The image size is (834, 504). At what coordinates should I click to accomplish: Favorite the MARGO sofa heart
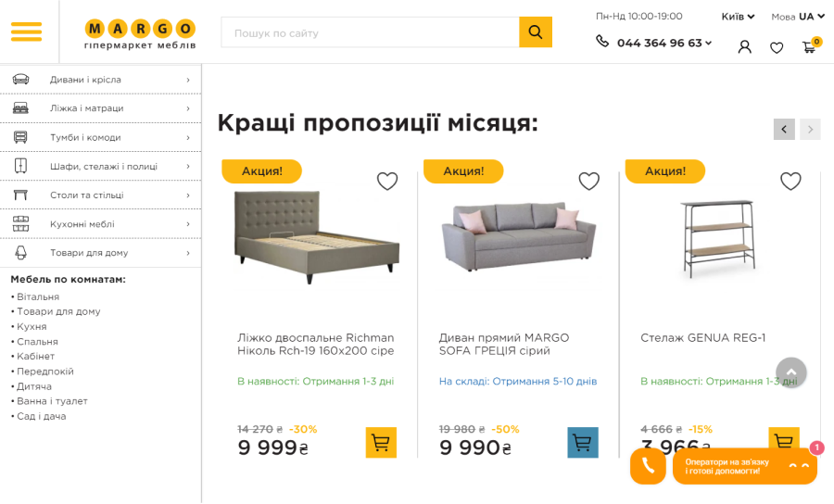[x=588, y=182]
